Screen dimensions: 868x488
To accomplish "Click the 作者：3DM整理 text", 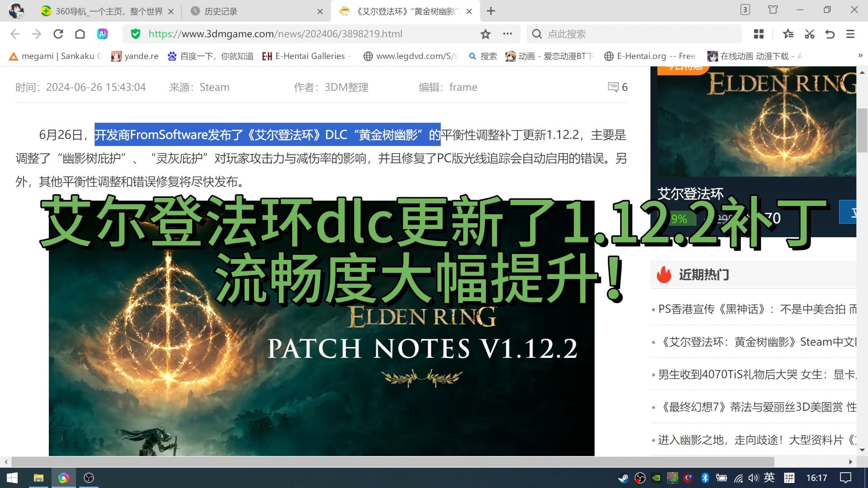I will click(x=331, y=87).
